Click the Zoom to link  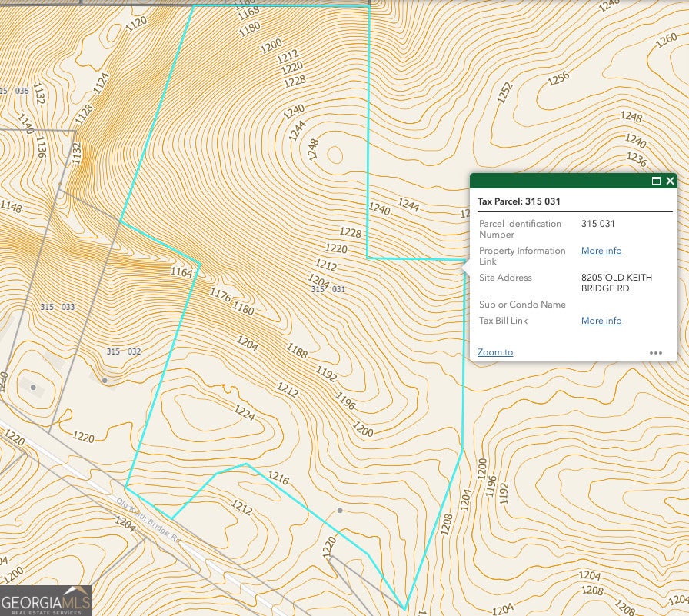click(494, 352)
